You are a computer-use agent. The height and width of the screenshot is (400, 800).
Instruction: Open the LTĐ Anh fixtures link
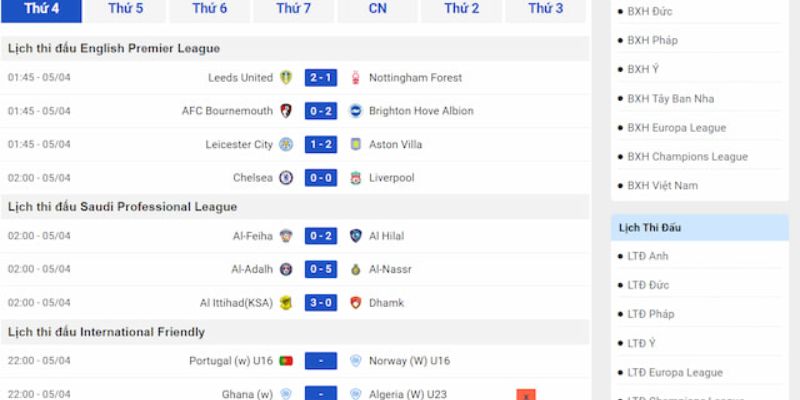click(647, 256)
